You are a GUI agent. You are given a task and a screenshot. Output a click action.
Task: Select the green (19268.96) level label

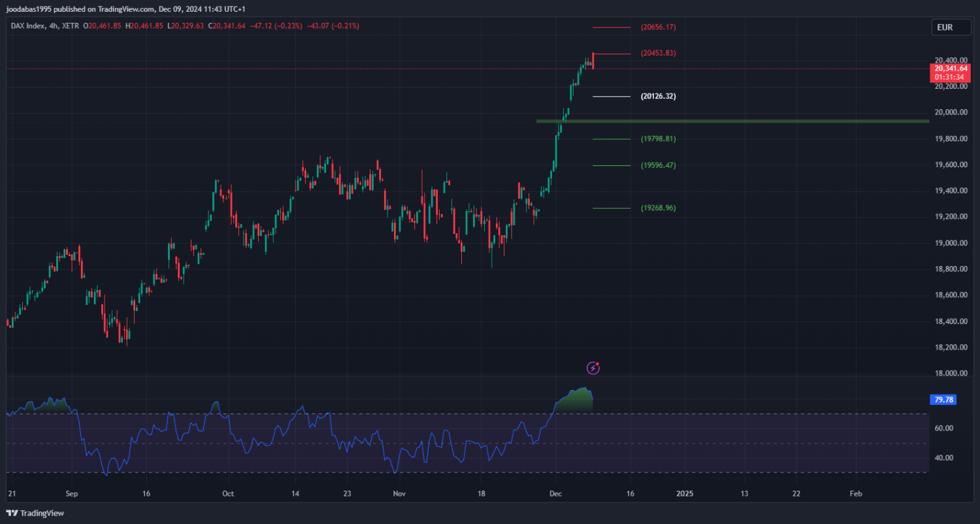(x=658, y=208)
